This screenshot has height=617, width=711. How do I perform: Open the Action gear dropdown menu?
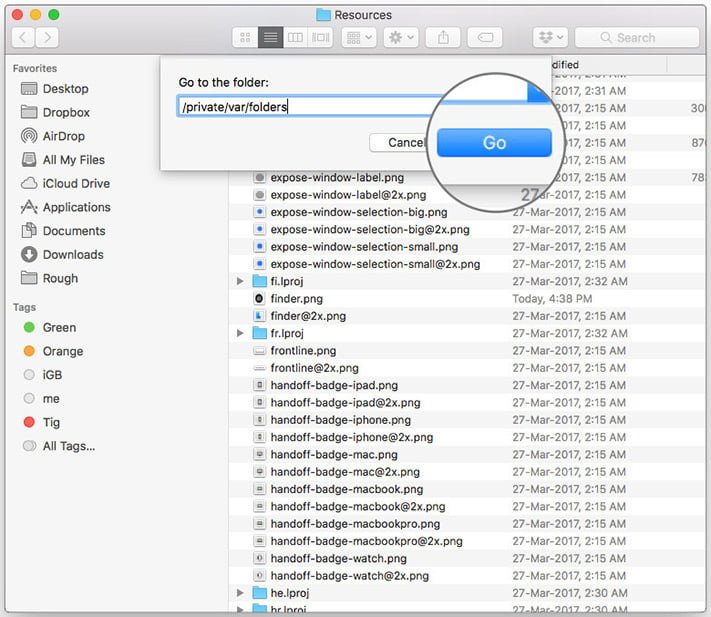pyautogui.click(x=401, y=38)
